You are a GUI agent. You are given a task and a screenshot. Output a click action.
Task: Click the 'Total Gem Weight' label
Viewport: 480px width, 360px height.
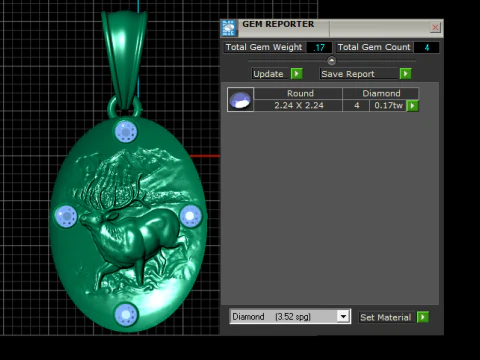click(264, 47)
